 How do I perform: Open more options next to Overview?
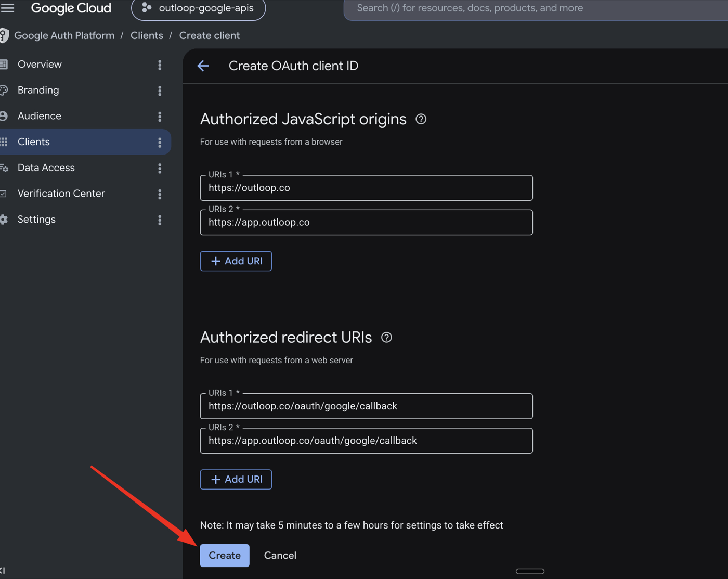click(x=160, y=65)
